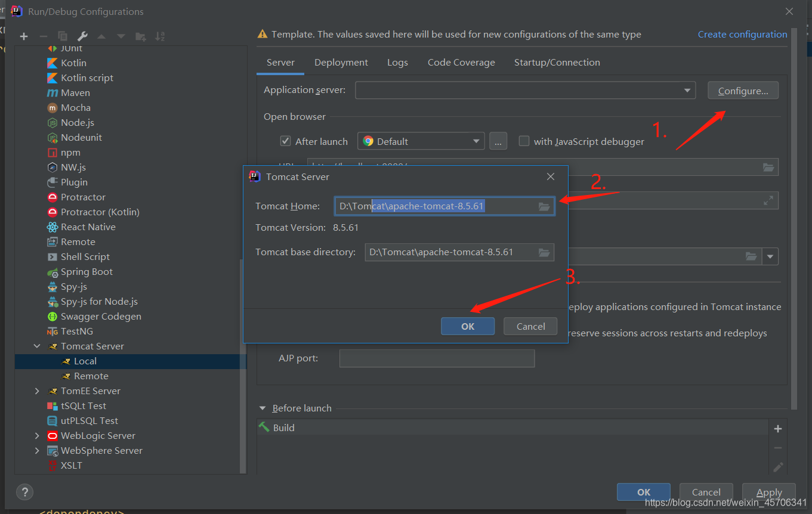Click the Kotlin icon in the list
Viewport: 812px width, 514px height.
(x=52, y=63)
